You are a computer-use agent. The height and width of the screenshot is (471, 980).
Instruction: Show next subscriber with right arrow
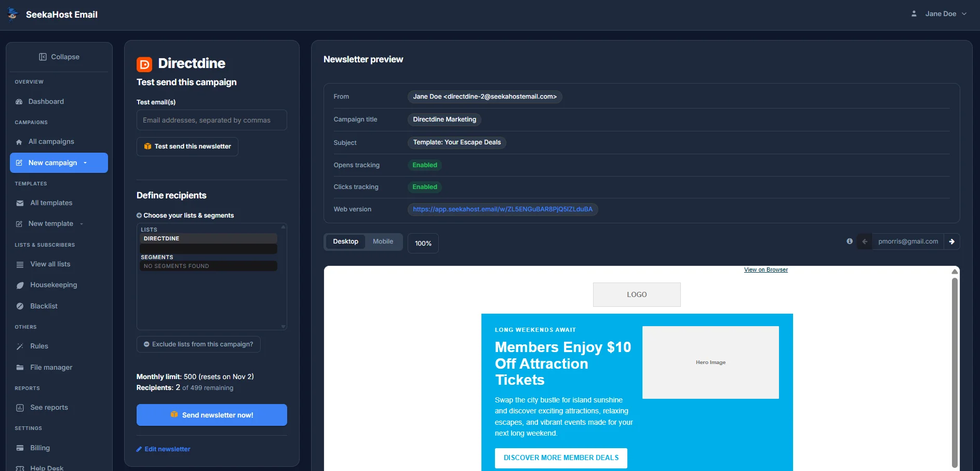coord(952,241)
